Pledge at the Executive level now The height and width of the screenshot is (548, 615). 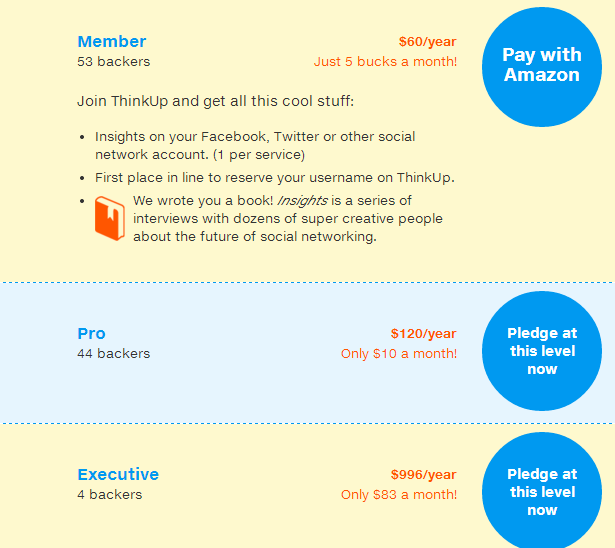(542, 492)
